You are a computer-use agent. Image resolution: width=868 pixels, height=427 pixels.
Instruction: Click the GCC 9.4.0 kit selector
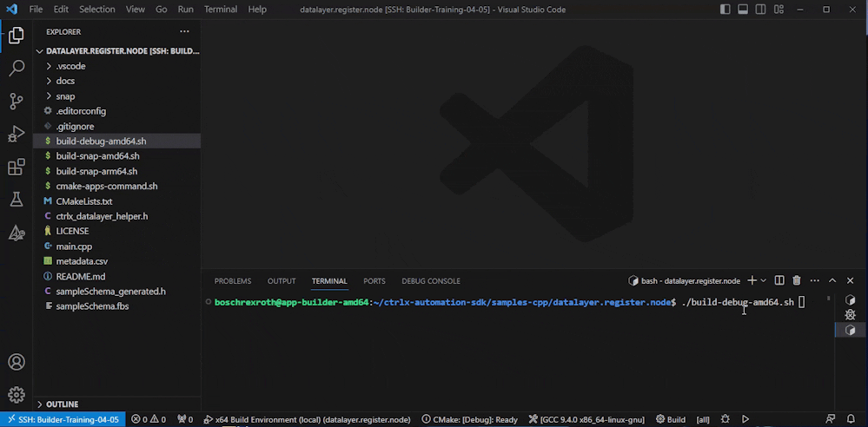(x=586, y=419)
